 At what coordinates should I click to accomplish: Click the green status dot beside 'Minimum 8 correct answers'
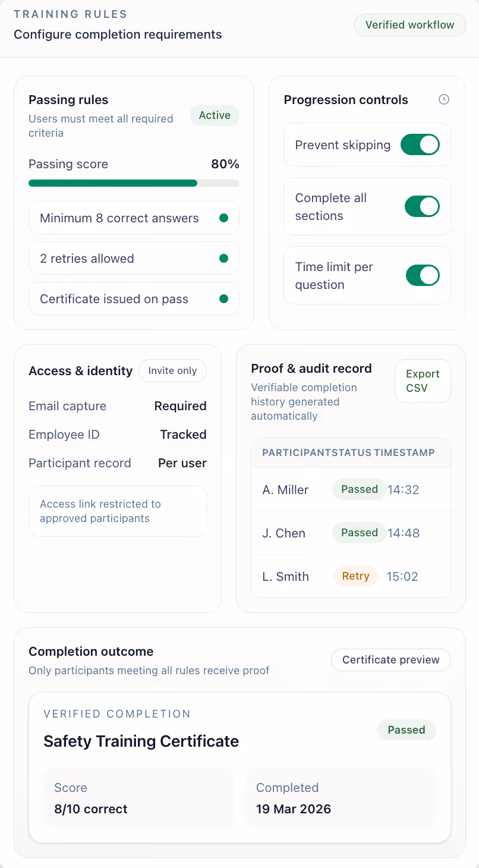[x=223, y=218]
